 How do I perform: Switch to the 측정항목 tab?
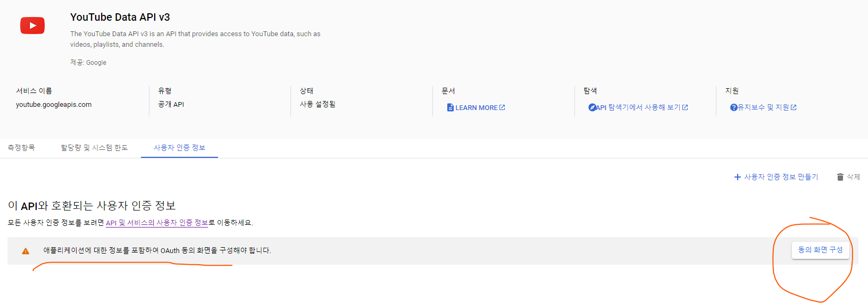pyautogui.click(x=21, y=148)
